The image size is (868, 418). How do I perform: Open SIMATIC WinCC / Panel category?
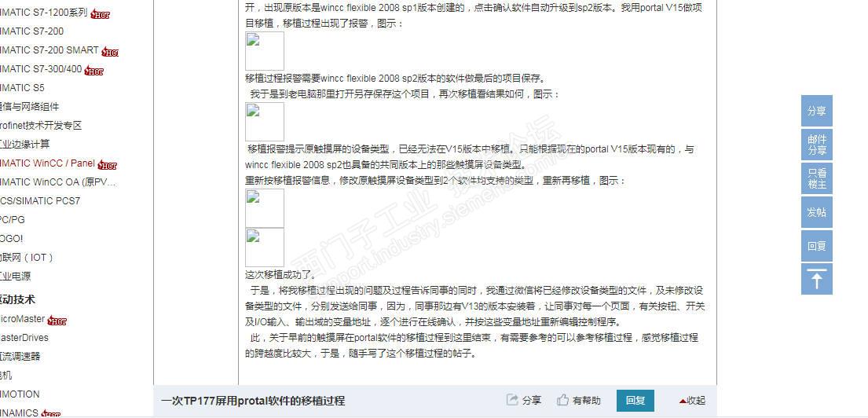[48, 163]
